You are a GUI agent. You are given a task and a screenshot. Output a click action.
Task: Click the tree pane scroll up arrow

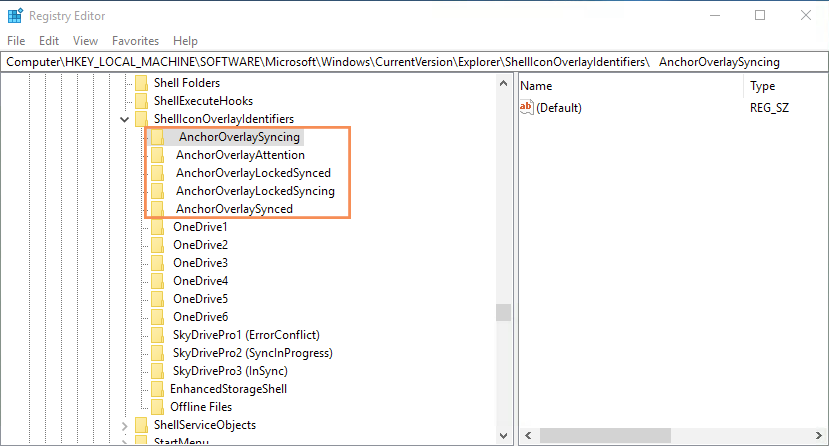coord(503,83)
